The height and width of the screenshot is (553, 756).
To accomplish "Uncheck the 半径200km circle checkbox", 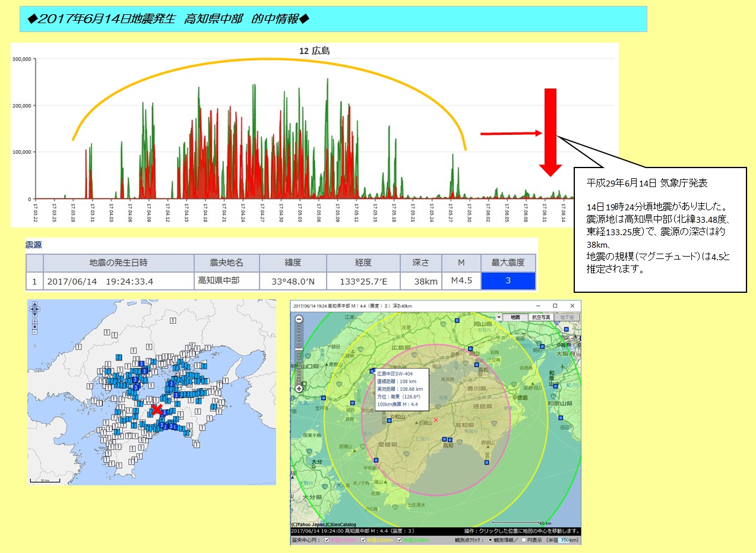I will [400, 540].
